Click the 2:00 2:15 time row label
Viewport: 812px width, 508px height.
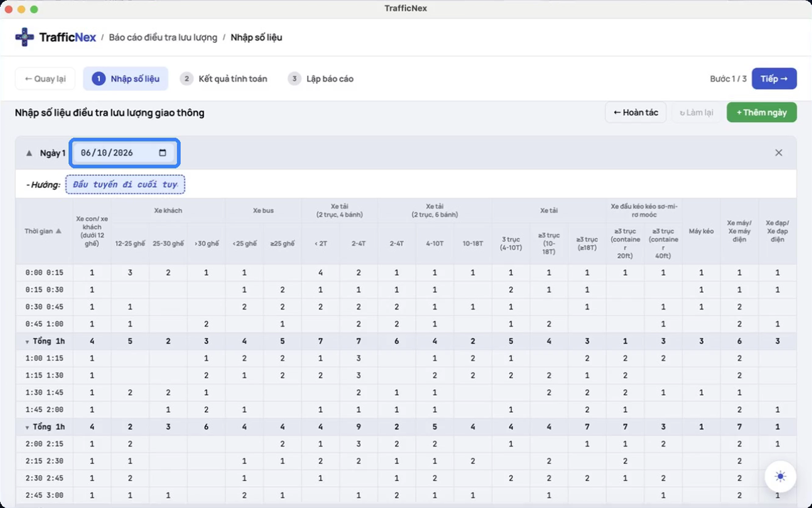[45, 444]
